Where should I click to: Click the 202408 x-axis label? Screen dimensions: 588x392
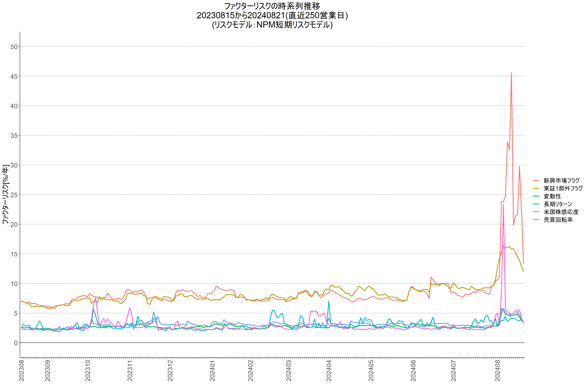pyautogui.click(x=498, y=370)
